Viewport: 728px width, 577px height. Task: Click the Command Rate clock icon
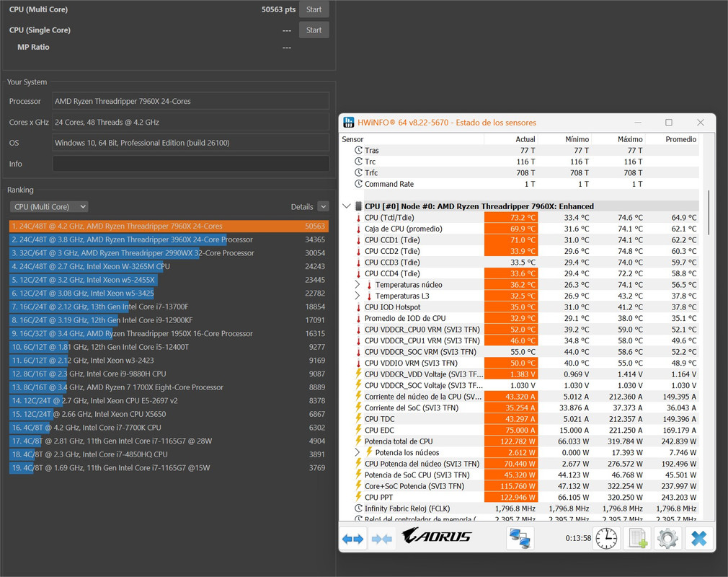(358, 183)
